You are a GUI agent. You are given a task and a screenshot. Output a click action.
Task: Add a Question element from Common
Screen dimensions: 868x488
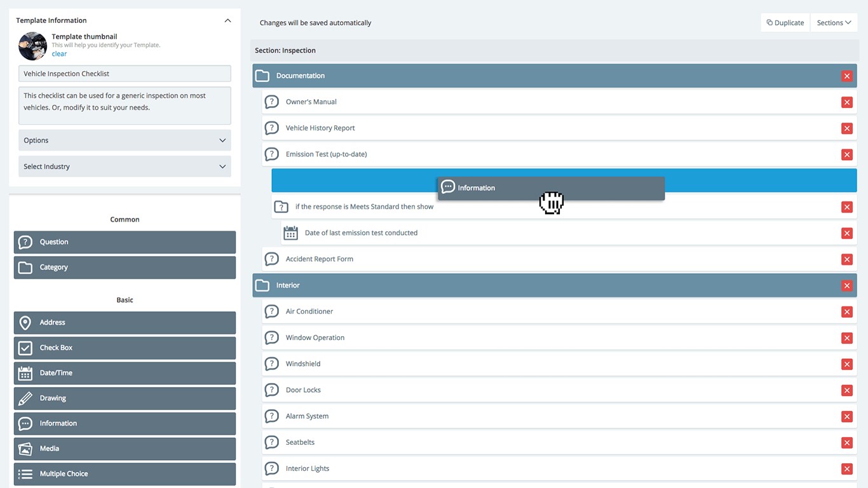(125, 242)
